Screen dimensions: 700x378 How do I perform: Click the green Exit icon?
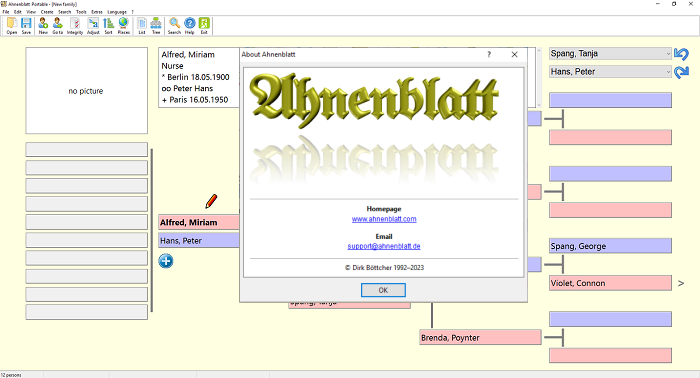click(x=204, y=25)
